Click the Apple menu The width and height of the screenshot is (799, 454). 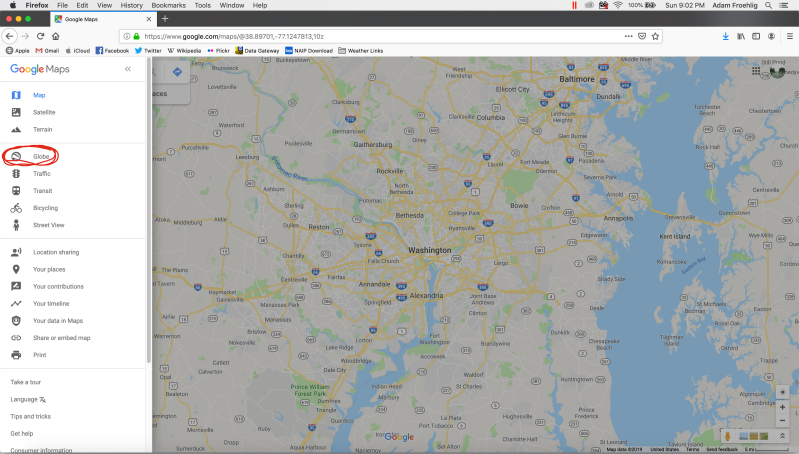point(13,5)
